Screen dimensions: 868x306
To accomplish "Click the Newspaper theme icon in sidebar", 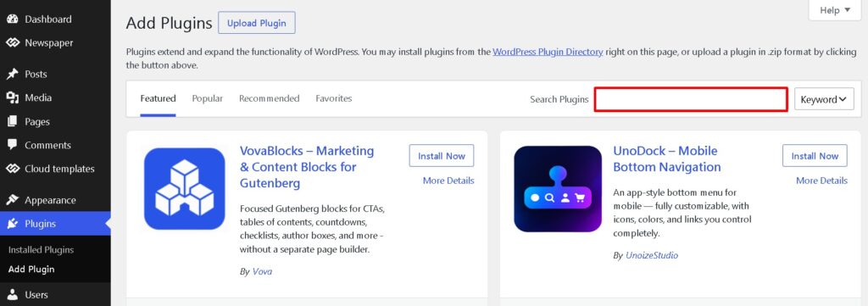I will 12,42.
